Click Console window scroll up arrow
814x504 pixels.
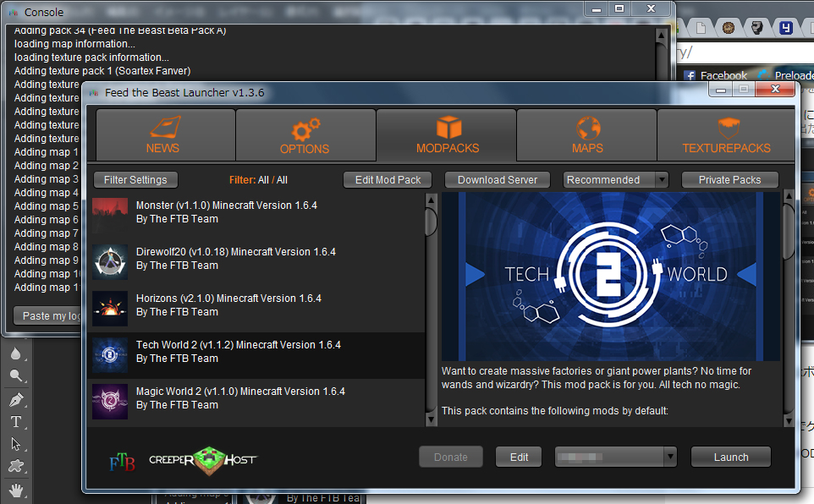click(x=661, y=36)
